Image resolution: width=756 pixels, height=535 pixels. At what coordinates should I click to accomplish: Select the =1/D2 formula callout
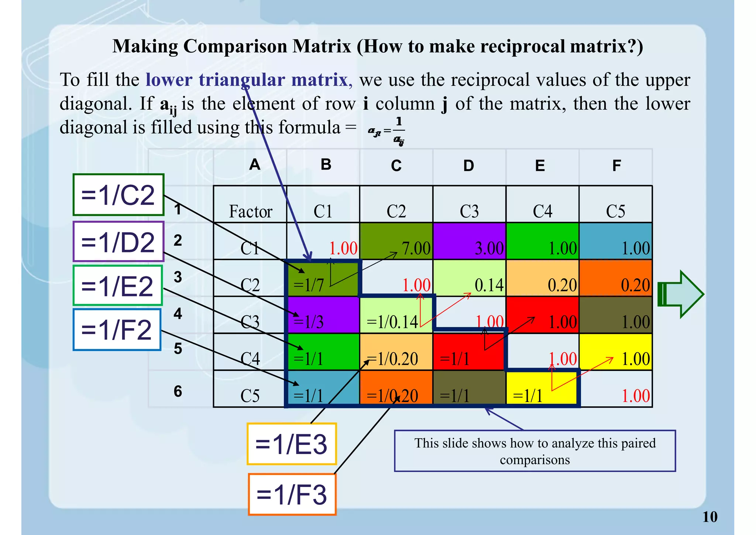[118, 242]
